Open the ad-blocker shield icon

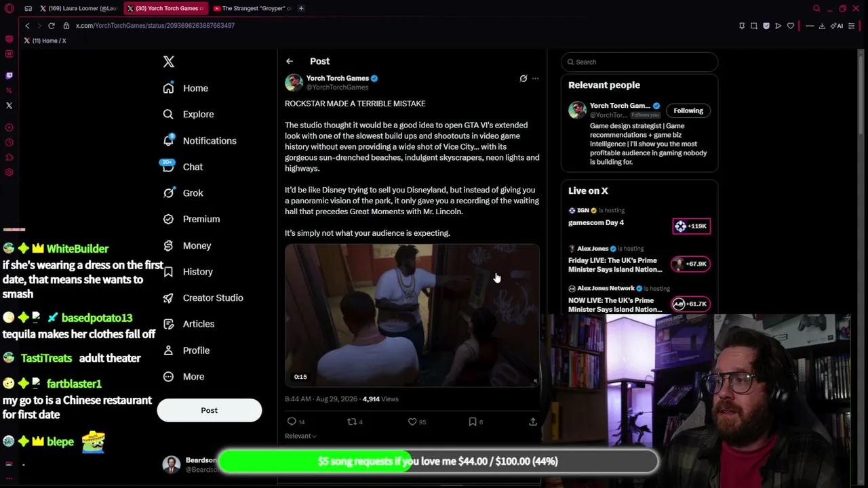coord(766,26)
